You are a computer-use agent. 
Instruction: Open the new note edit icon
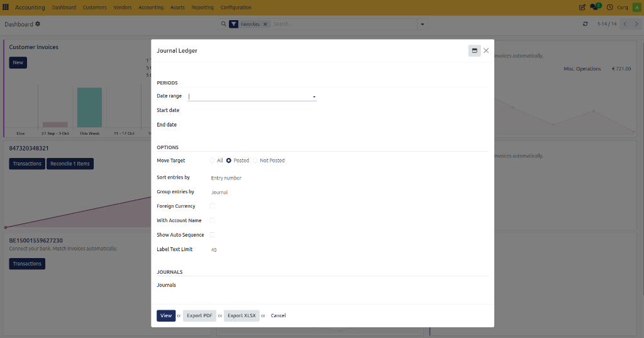582,7
